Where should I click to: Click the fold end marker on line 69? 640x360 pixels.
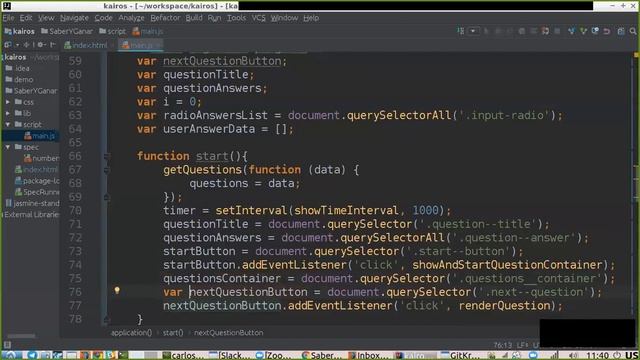point(107,197)
